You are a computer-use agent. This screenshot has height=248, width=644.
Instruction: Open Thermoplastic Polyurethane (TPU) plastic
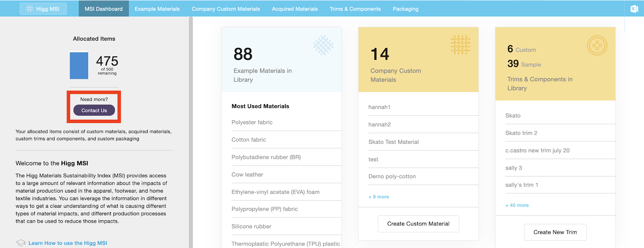pos(286,244)
